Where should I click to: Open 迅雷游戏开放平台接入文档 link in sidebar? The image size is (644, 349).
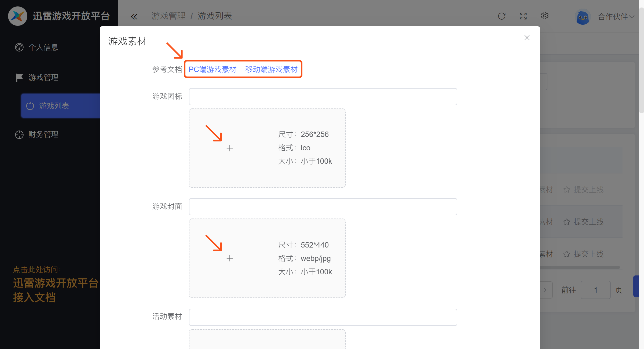coord(56,290)
